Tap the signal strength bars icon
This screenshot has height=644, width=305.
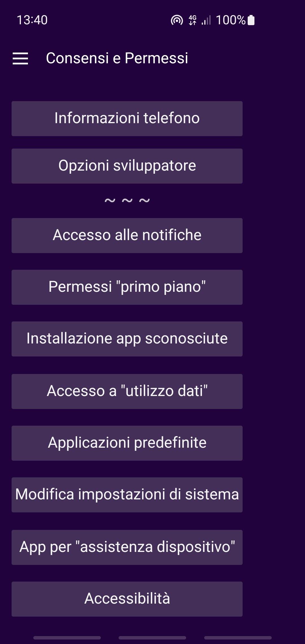206,20
